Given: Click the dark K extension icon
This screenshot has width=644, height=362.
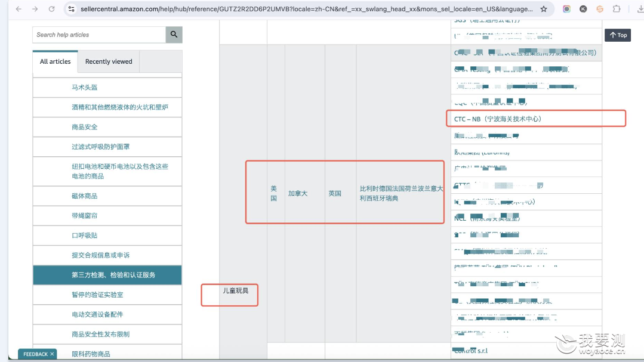Looking at the screenshot, I should pos(583,8).
